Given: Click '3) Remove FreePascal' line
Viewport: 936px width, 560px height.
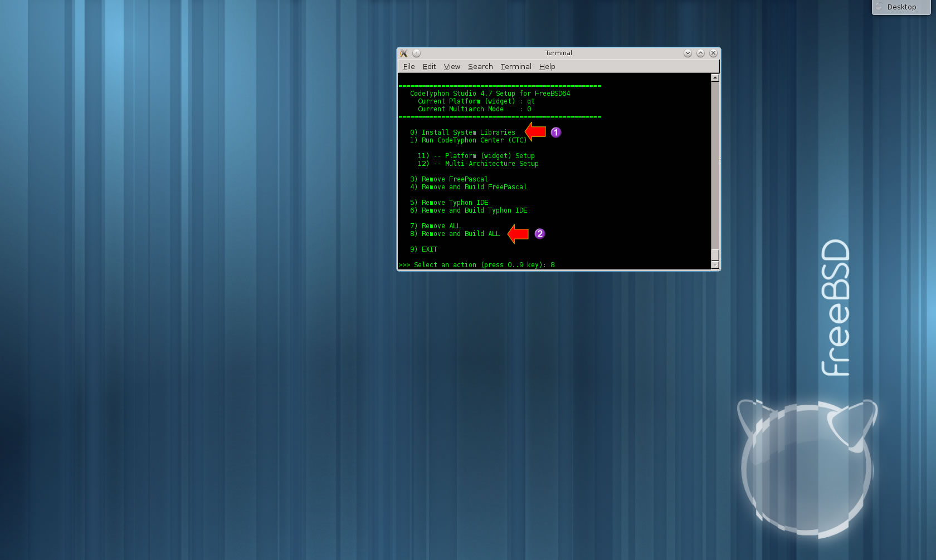Looking at the screenshot, I should 448,179.
